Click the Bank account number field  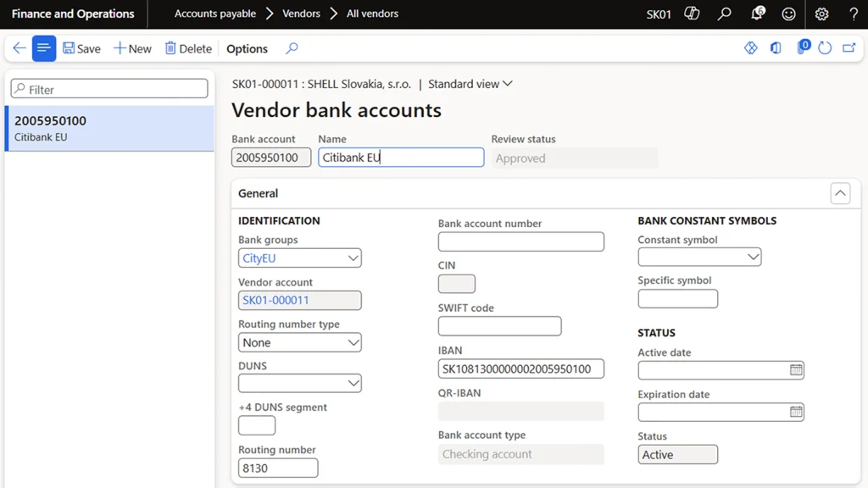pos(521,241)
